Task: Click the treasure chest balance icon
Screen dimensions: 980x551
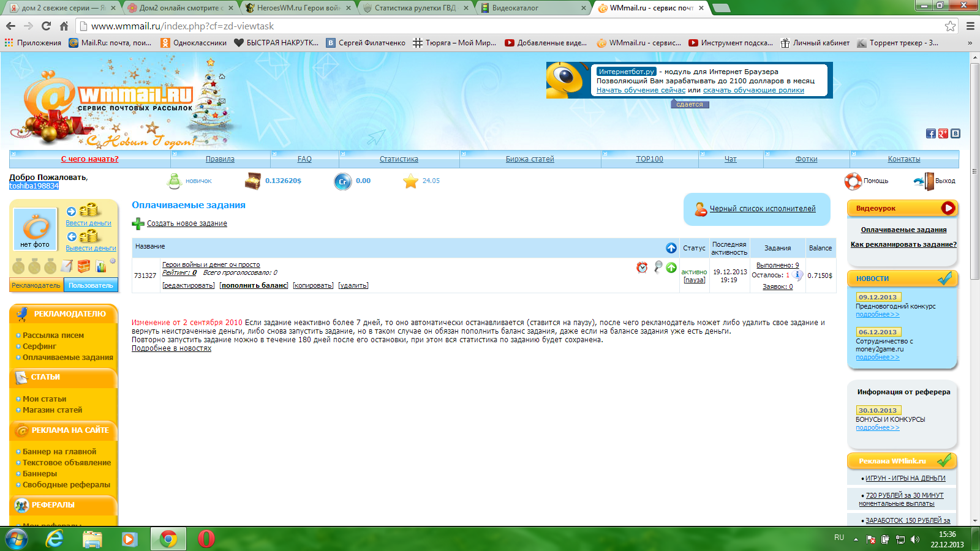Action: tap(252, 181)
